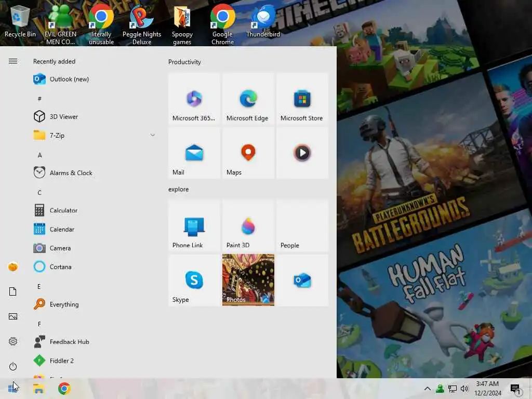Viewport: 532px width, 399px height.
Task: Open the Microsoft Store tile
Action: click(302, 99)
